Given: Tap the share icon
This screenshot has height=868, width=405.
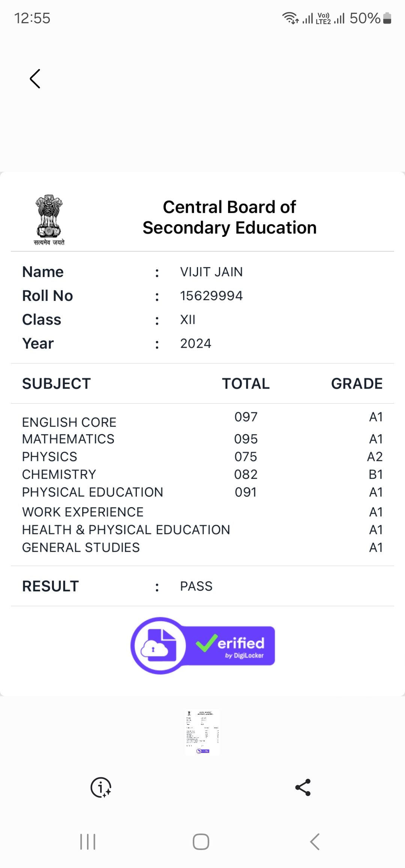Looking at the screenshot, I should coord(303,787).
